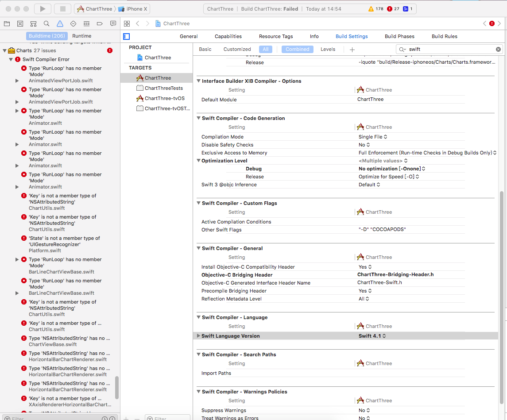Switch to the Runtime issues view
The width and height of the screenshot is (507, 420).
[81, 36]
